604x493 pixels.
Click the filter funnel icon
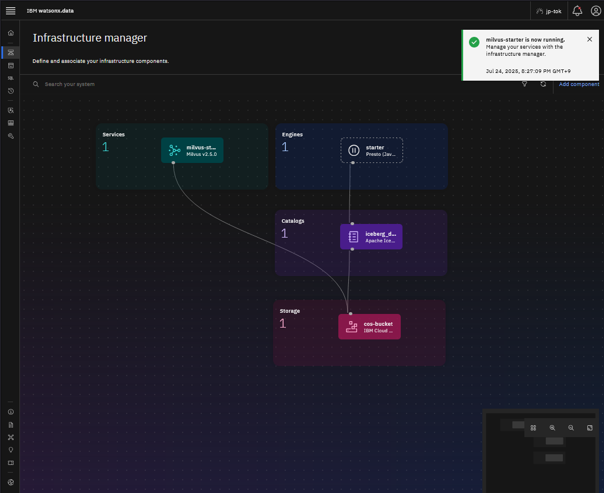pos(524,84)
